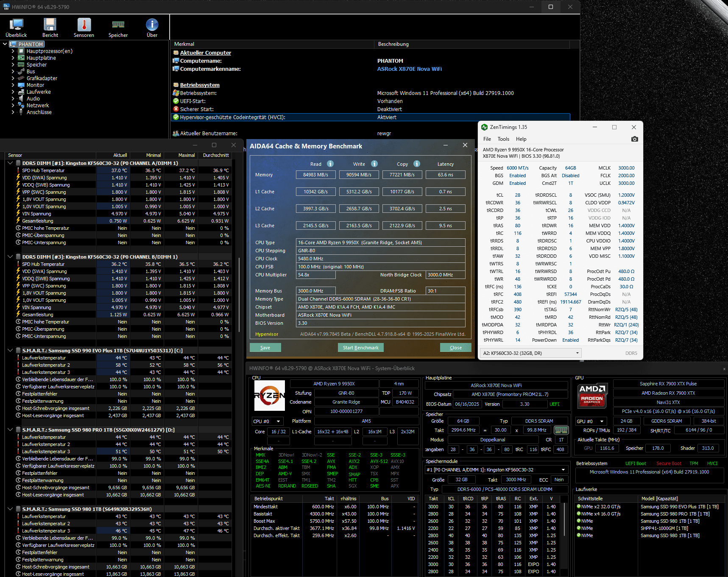
Task: Click red cross icon beside Sicherer Start
Action: [x=176, y=109]
